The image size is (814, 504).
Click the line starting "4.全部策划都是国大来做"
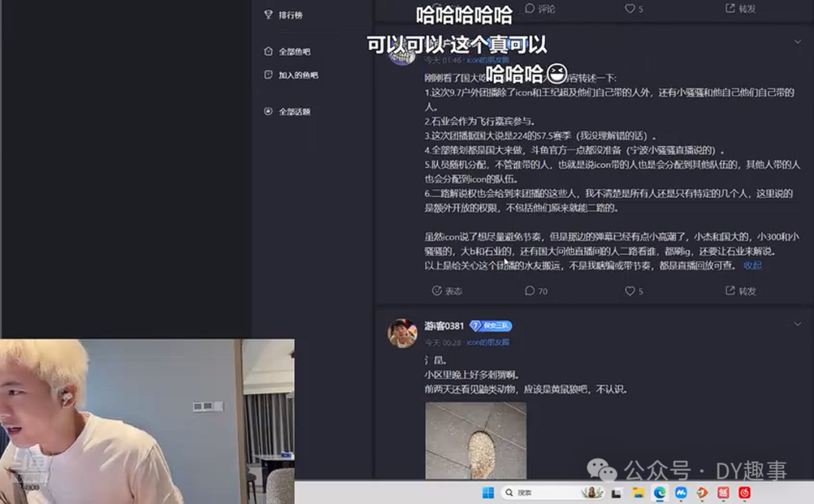[x=574, y=151]
